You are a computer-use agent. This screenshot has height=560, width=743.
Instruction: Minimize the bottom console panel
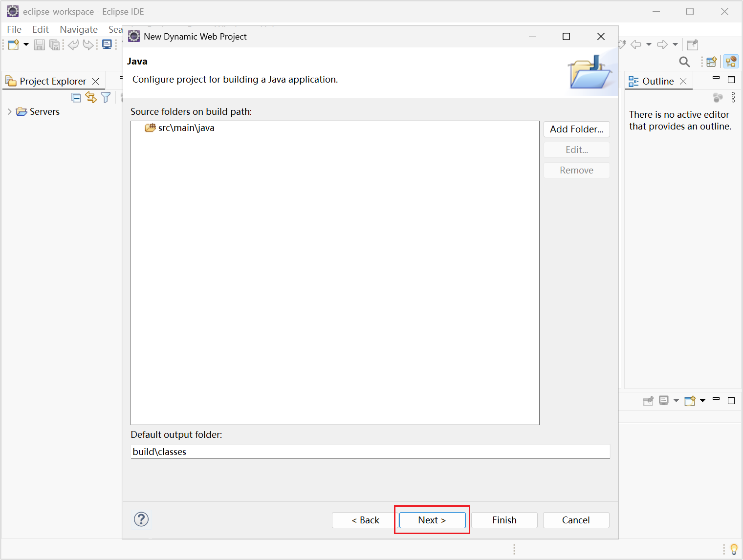pyautogui.click(x=717, y=399)
